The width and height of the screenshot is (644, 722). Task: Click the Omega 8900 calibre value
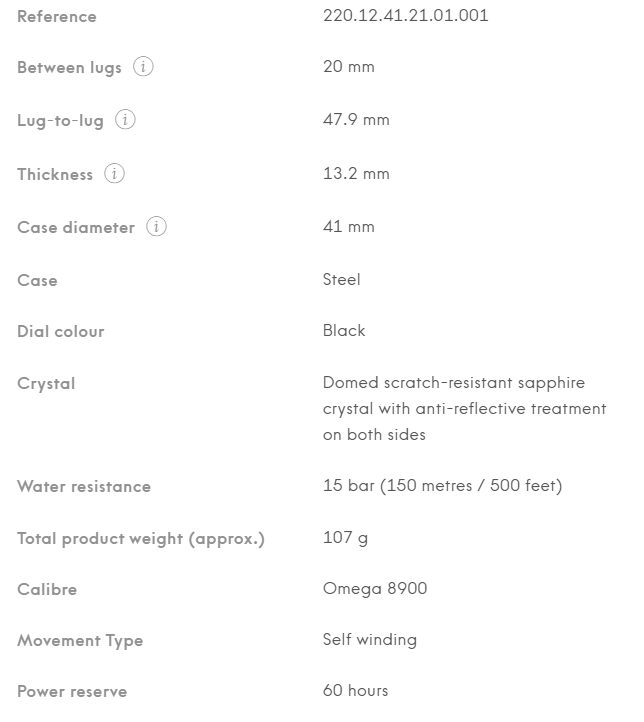point(375,589)
